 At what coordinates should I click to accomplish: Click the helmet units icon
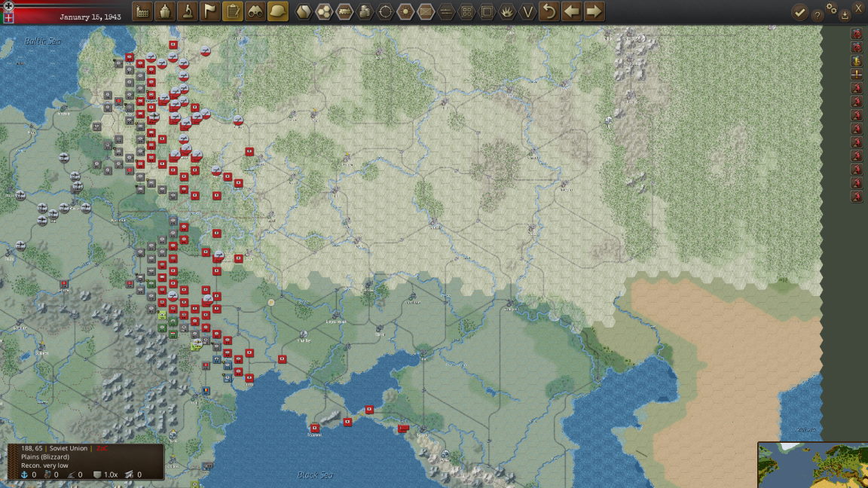point(278,11)
